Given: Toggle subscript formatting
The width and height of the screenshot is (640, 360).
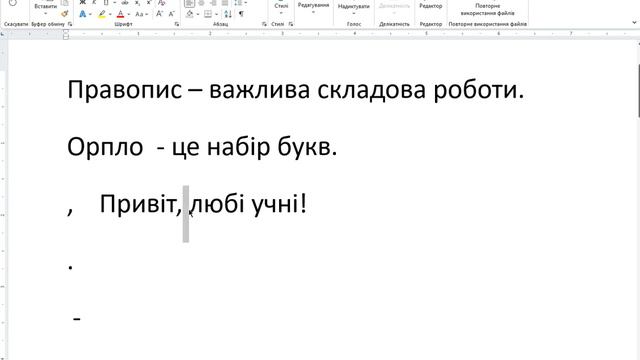Looking at the screenshot, I should click(x=138, y=2).
